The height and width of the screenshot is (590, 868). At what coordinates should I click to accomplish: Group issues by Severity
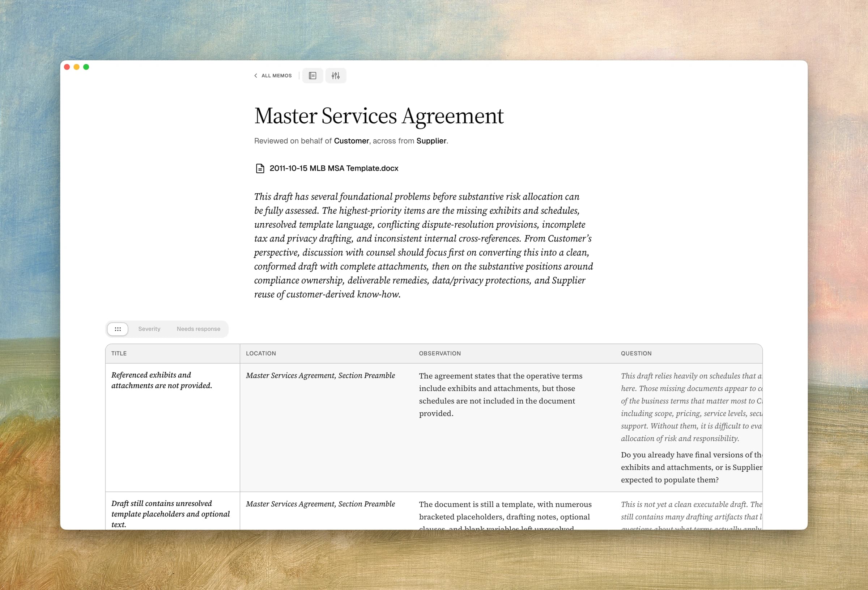149,329
